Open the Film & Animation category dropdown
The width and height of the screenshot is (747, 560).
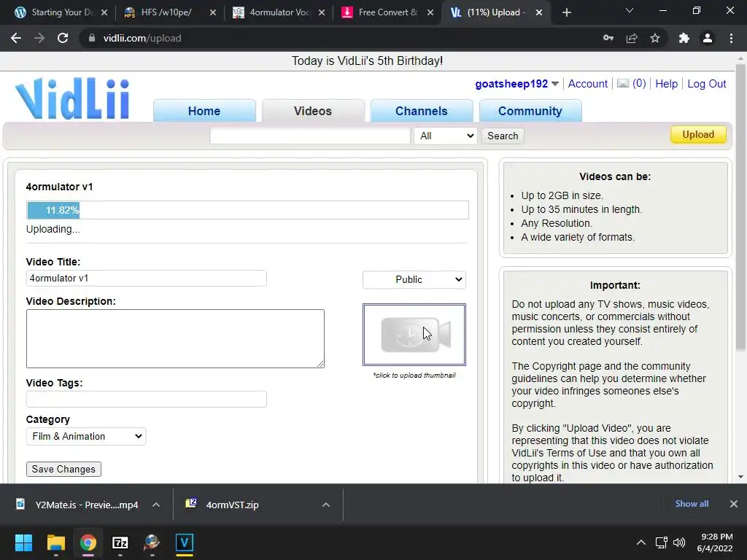click(86, 436)
